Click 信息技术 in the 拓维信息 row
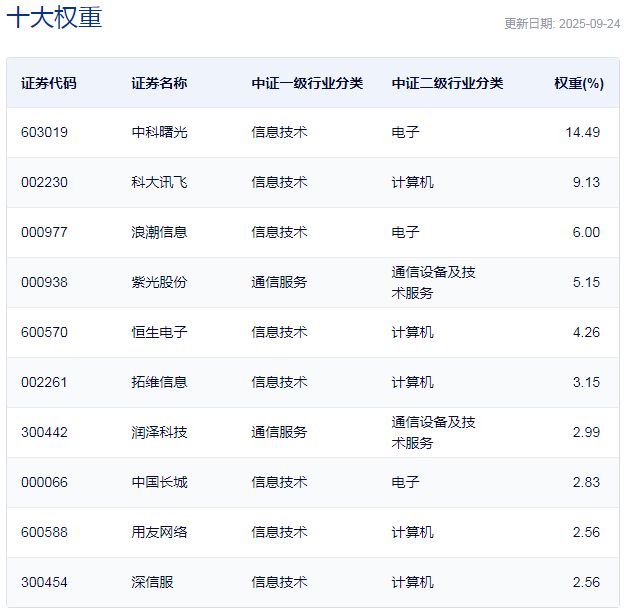 tap(279, 382)
